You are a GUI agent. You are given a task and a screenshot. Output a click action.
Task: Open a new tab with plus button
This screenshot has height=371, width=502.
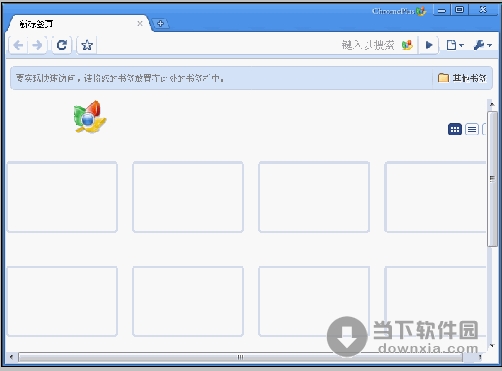(160, 24)
